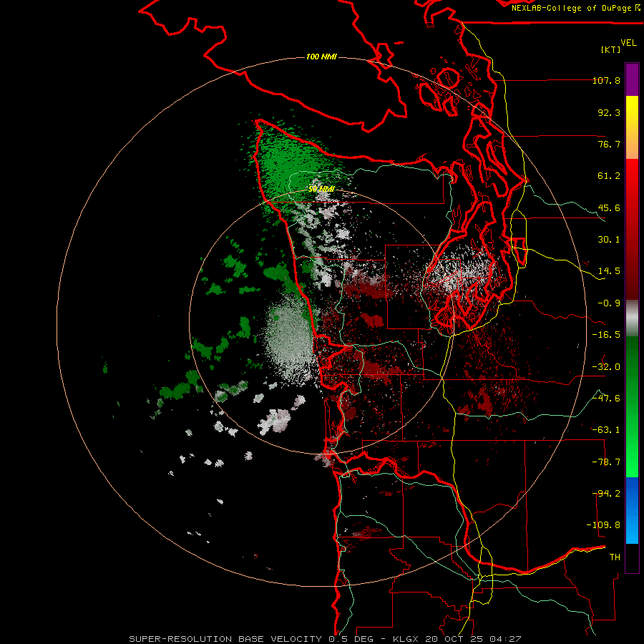
Task: Select the 14.5 legend value
Action: click(609, 271)
